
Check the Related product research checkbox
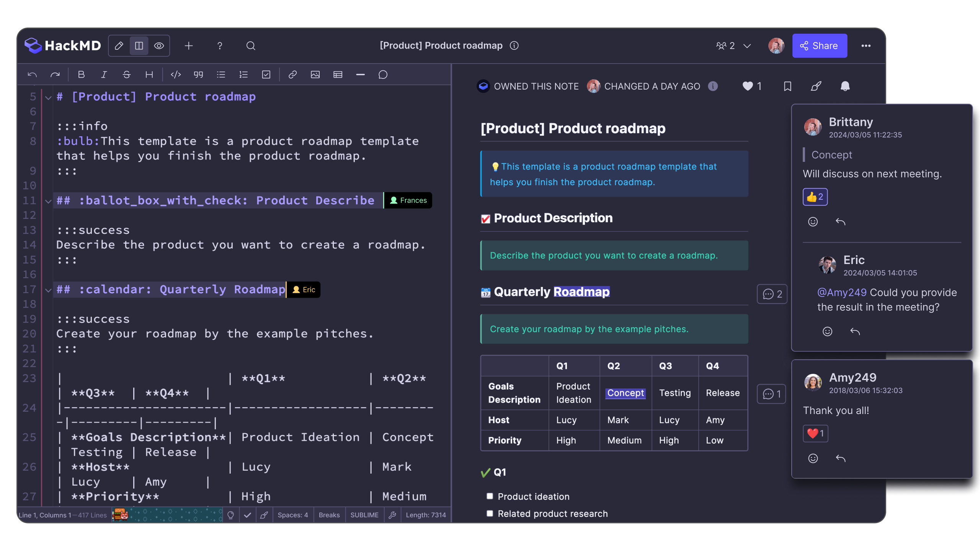coord(490,514)
